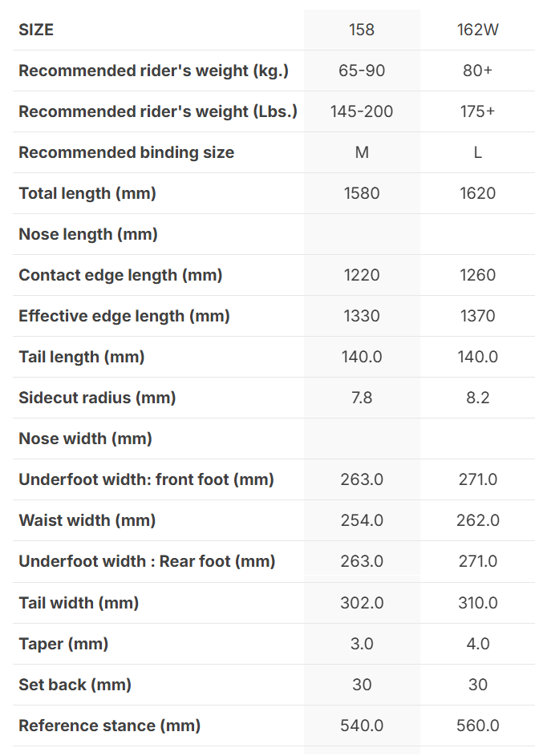Viewport: 535px width, 756px height.
Task: Select the Recommended binding size label
Action: [126, 152]
